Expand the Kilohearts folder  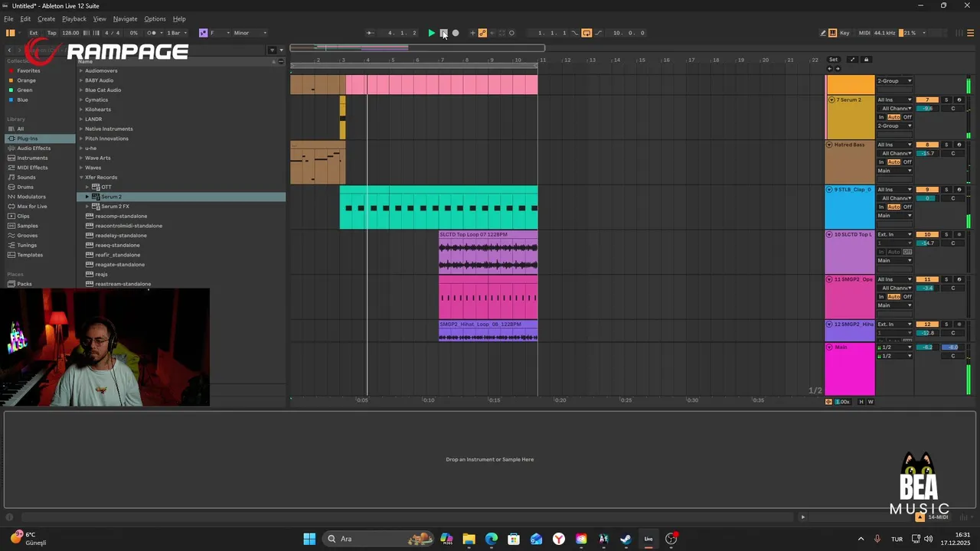[81, 109]
